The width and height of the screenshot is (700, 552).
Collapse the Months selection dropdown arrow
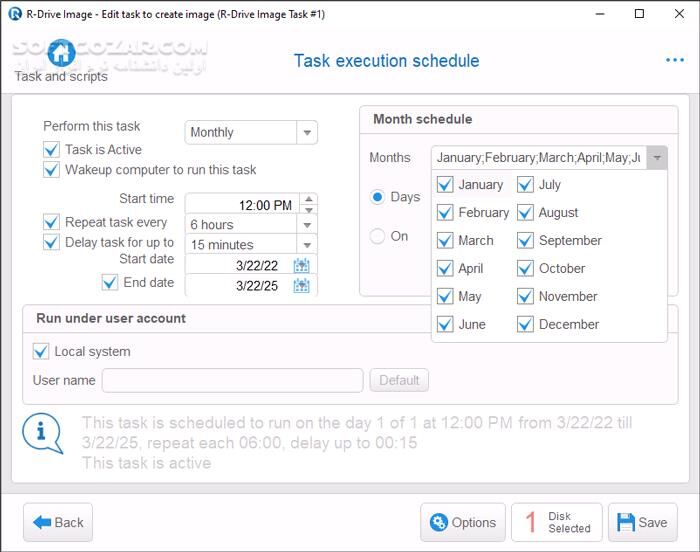656,158
